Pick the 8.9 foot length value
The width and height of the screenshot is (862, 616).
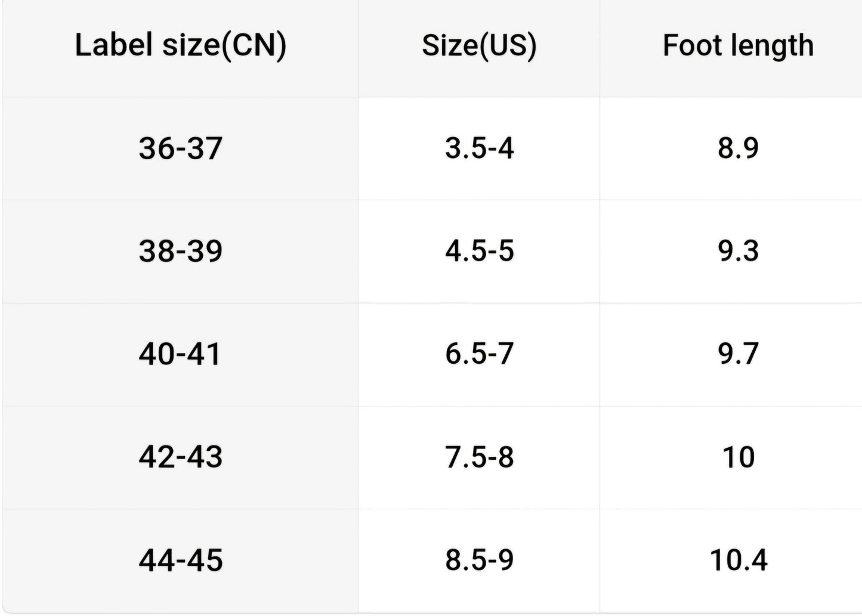click(x=738, y=148)
